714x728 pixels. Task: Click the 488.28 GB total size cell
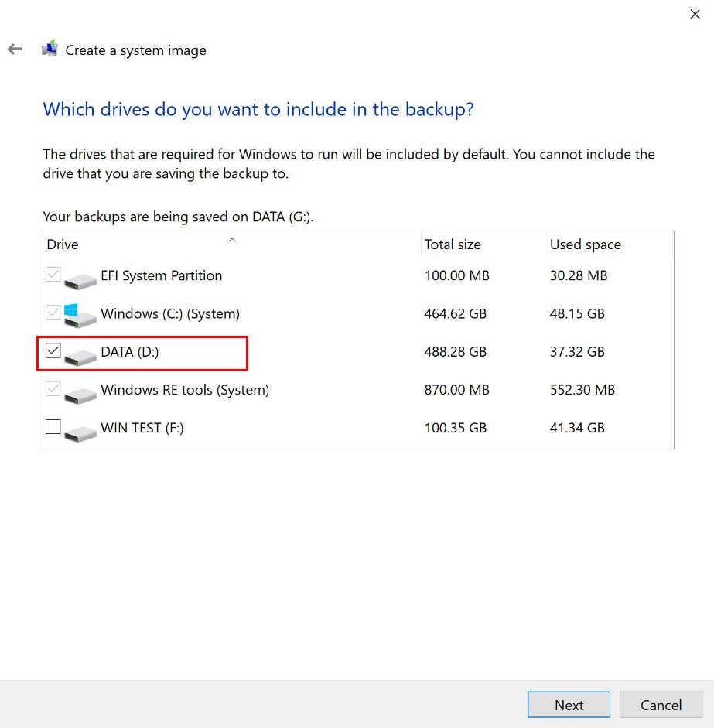click(456, 351)
